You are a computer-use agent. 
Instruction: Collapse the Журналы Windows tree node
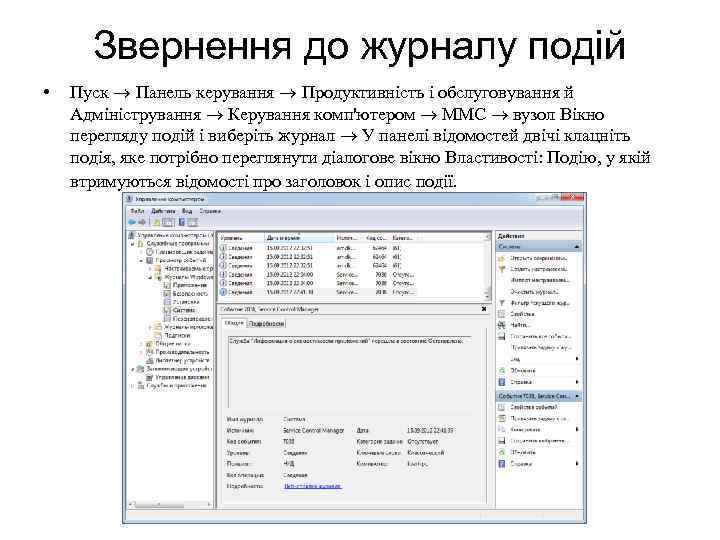150,277
